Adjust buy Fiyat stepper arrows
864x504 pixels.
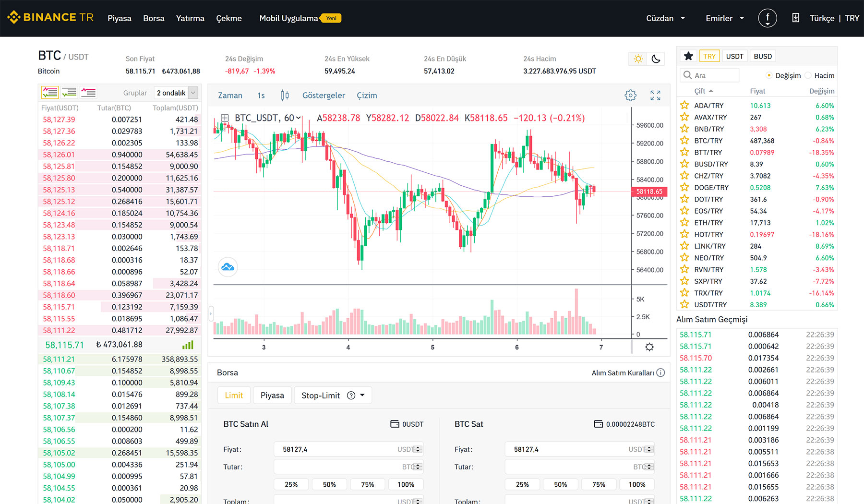tap(418, 449)
